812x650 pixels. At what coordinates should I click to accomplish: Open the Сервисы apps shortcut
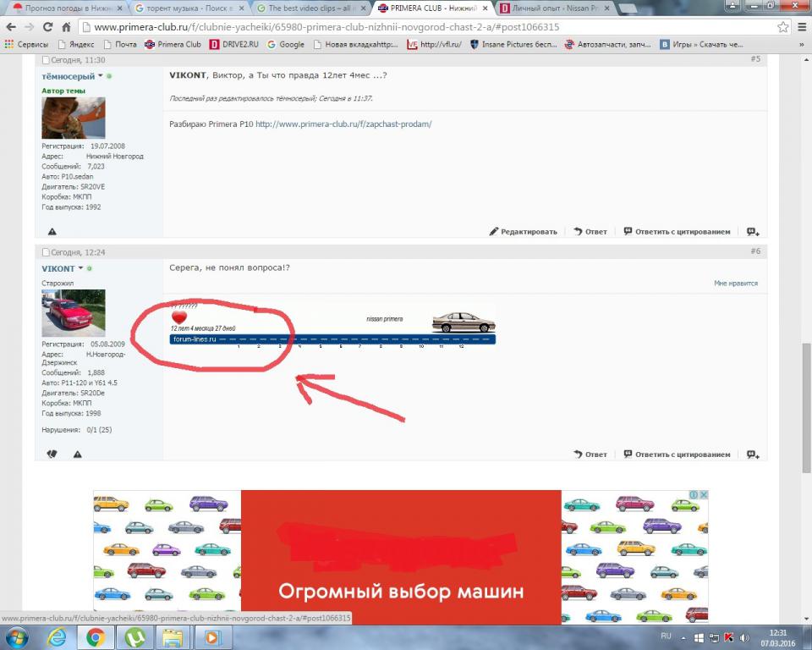tap(26, 45)
